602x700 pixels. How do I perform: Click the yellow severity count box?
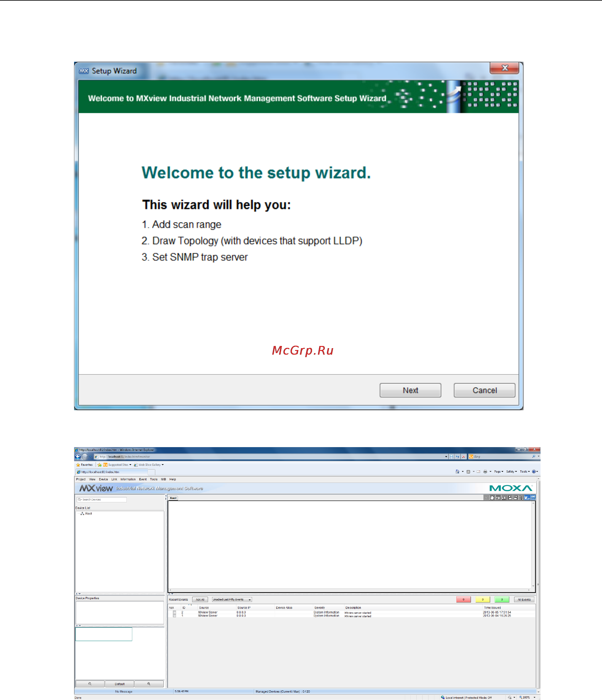pos(483,600)
